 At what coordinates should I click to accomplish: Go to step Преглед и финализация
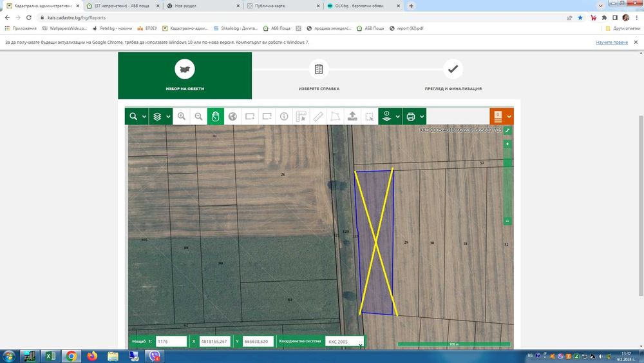(453, 75)
